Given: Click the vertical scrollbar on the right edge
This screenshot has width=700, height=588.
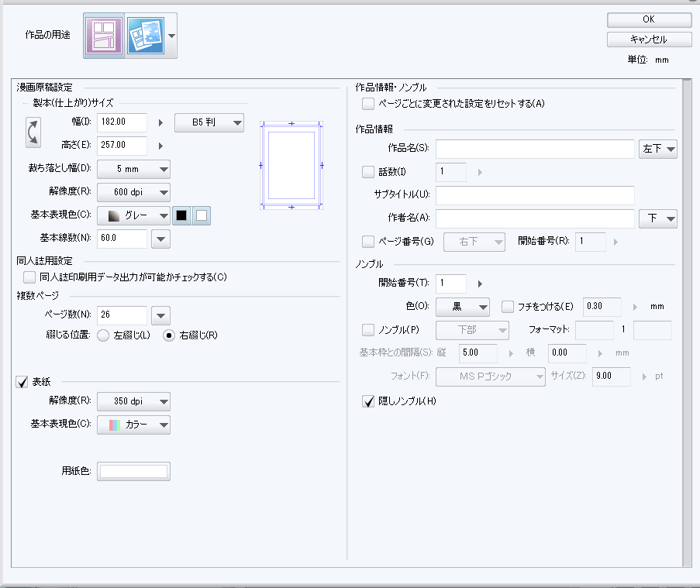Looking at the screenshot, I should click(x=687, y=323).
